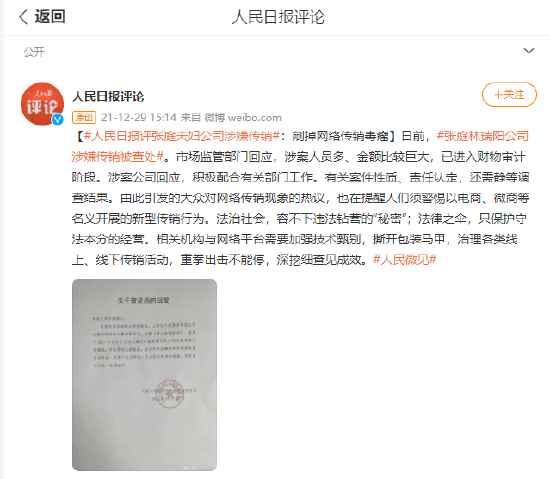The height and width of the screenshot is (479, 550).
Task: Go back via the 返回 label
Action: click(50, 16)
